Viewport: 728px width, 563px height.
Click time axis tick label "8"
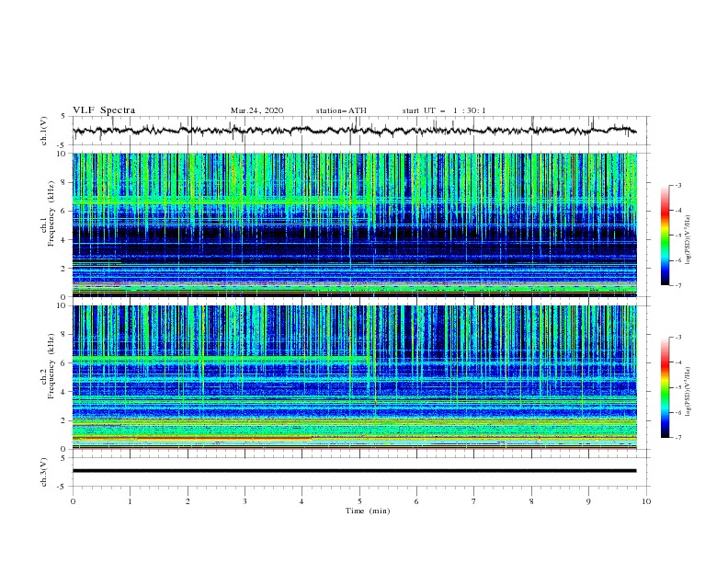point(531,501)
